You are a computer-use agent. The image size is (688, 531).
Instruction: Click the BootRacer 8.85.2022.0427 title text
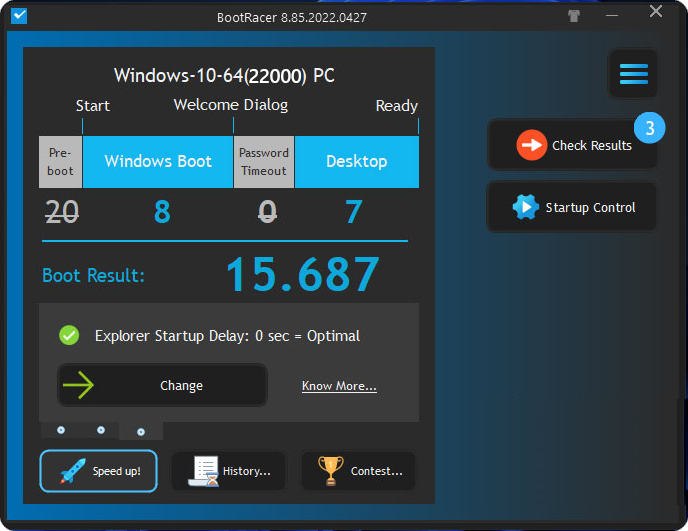[292, 18]
